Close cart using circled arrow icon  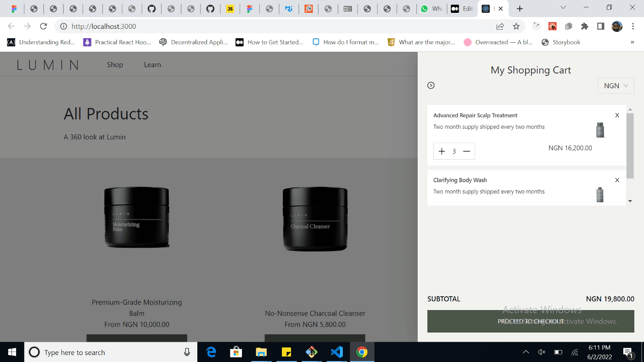point(431,85)
